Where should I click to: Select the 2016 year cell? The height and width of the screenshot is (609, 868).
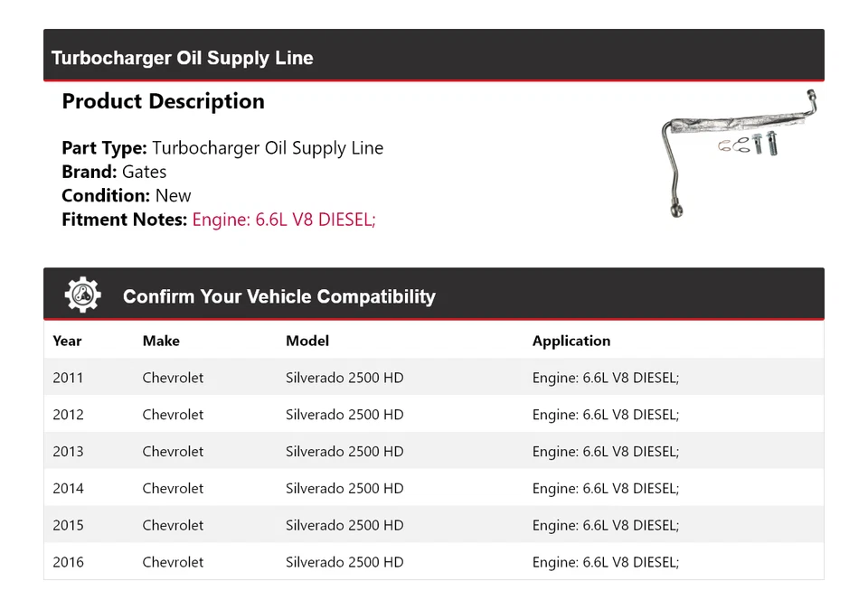tap(68, 562)
